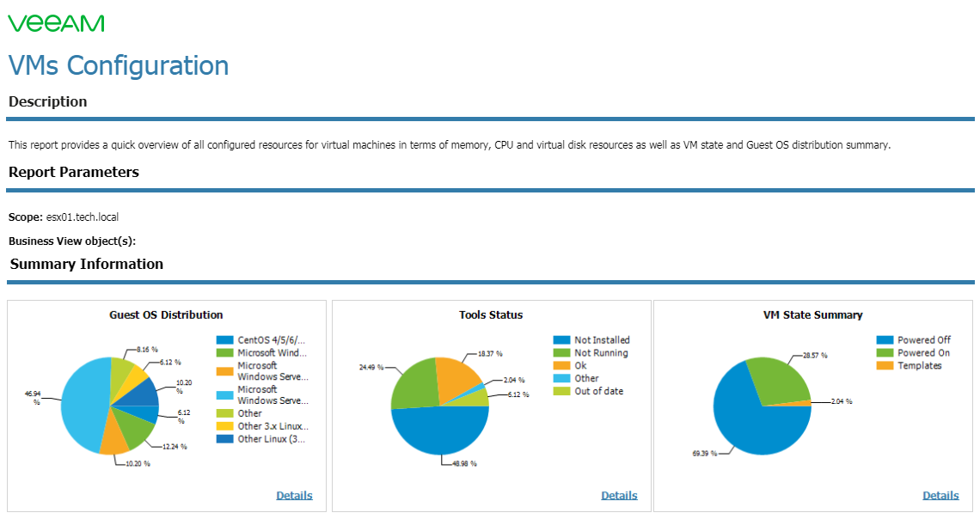Select the 24.49 % green slice in Tools Status
Viewport: 980px width, 519px height.
coord(413,386)
